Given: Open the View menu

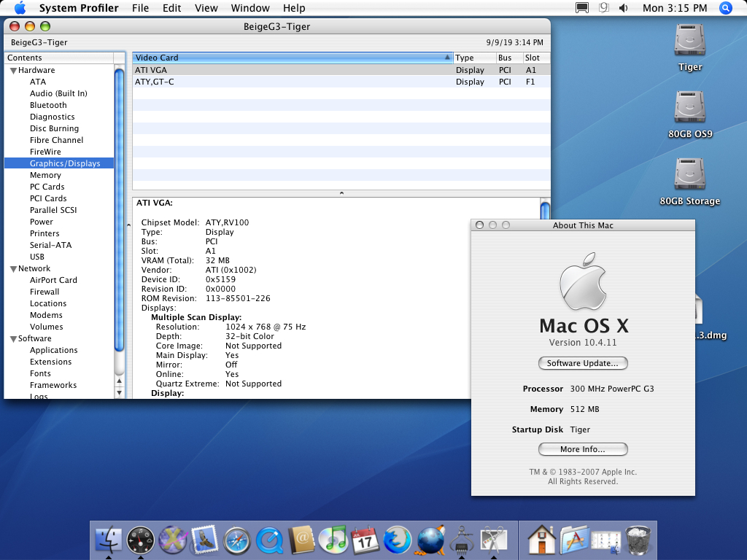Looking at the screenshot, I should click(x=206, y=8).
